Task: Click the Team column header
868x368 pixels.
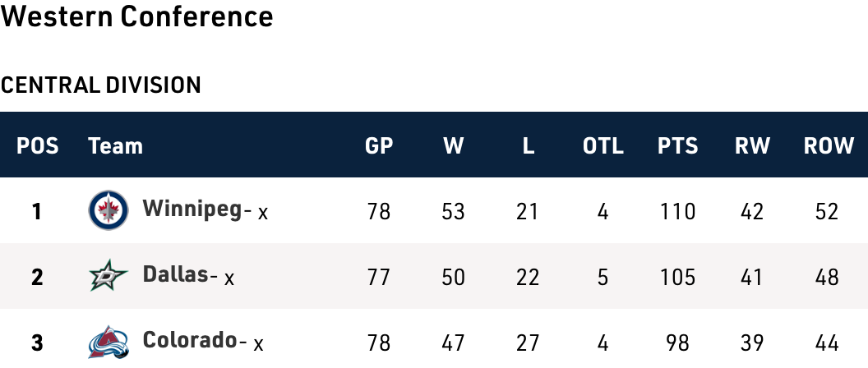Action: coord(115,146)
